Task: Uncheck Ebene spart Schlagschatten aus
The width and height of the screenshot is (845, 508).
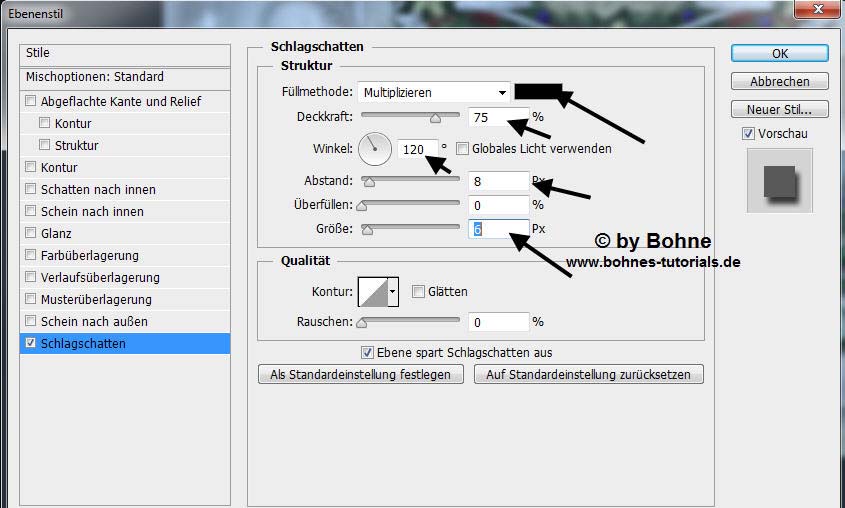Action: [367, 352]
